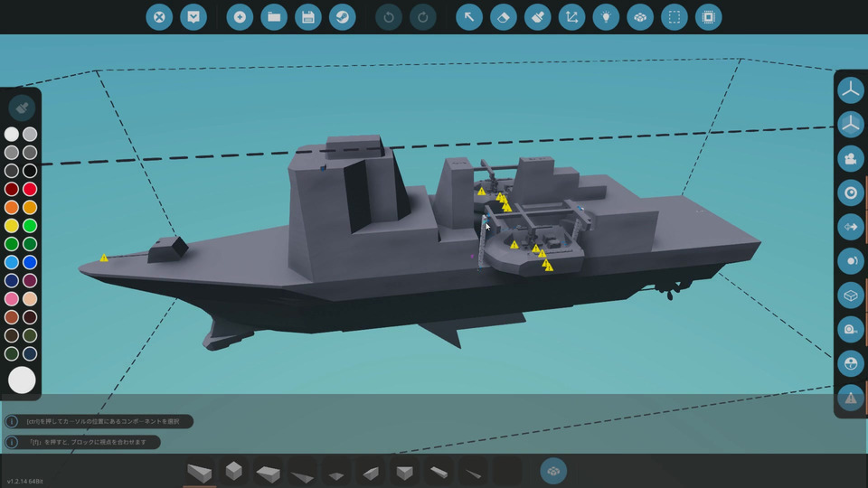
Task: Pick the pink color swatch
Action: 12,298
